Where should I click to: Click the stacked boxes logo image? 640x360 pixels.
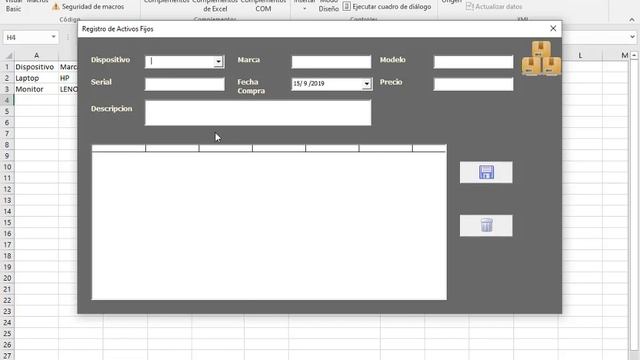[x=541, y=58]
